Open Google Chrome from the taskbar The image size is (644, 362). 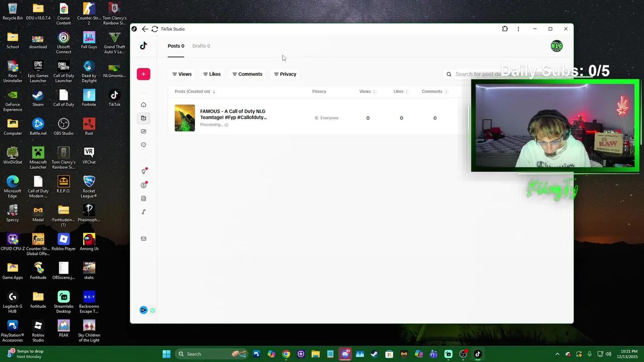286,354
